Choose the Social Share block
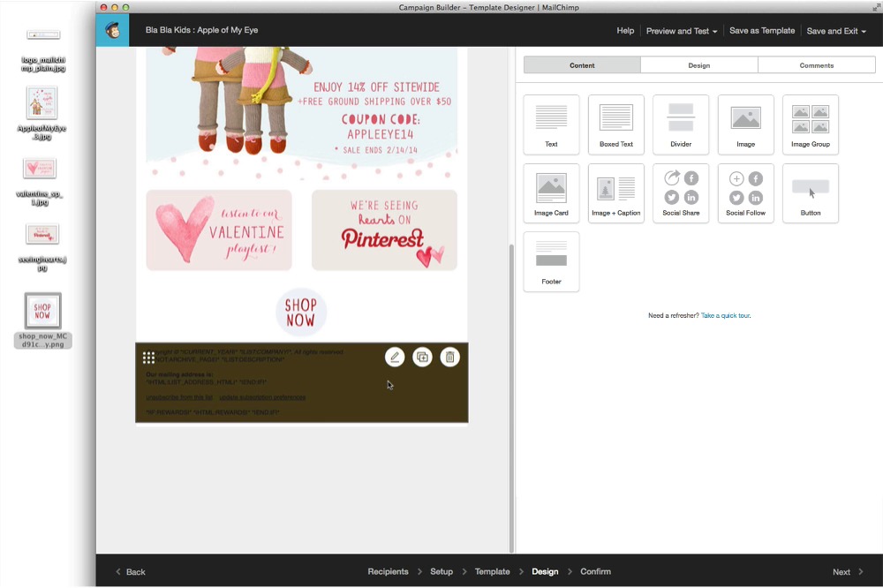This screenshot has height=588, width=883. point(681,193)
